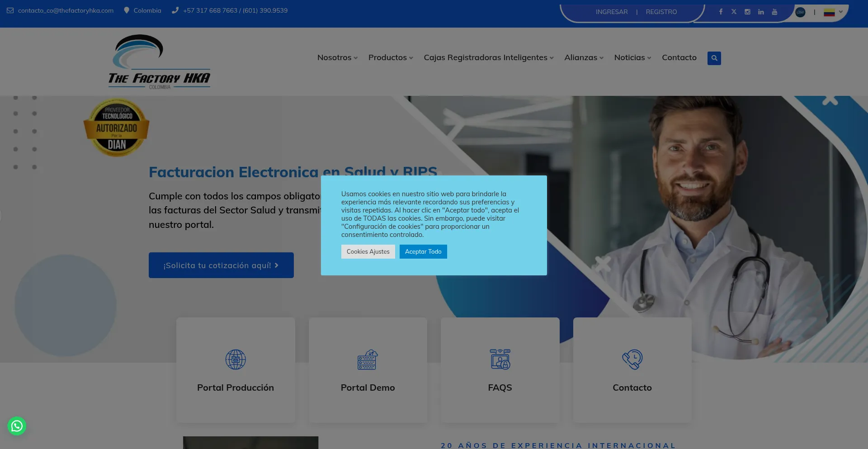Click the INGRESAR login link
The height and width of the screenshot is (449, 868).
point(611,12)
